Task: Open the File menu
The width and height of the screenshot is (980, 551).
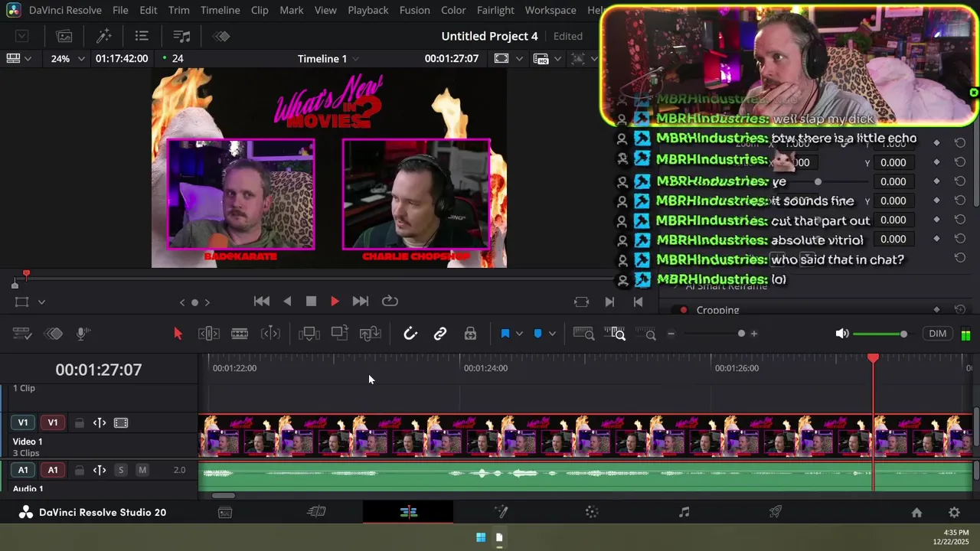Action: [x=120, y=10]
